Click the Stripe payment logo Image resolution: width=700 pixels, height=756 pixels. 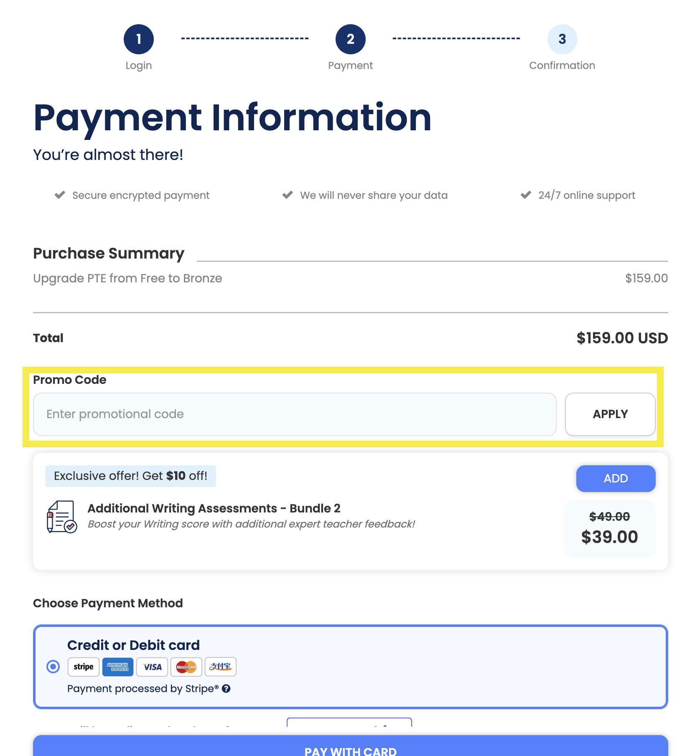[83, 667]
